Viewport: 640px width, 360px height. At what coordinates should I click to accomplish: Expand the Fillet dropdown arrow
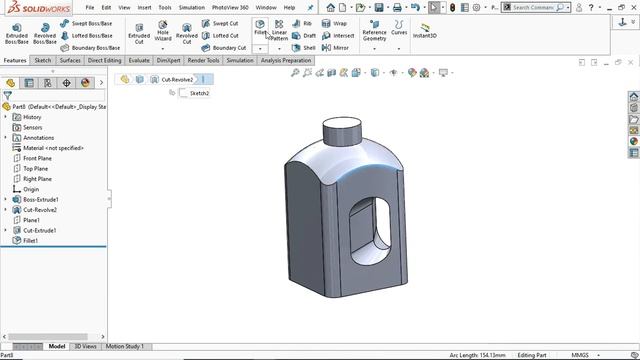tap(260, 49)
